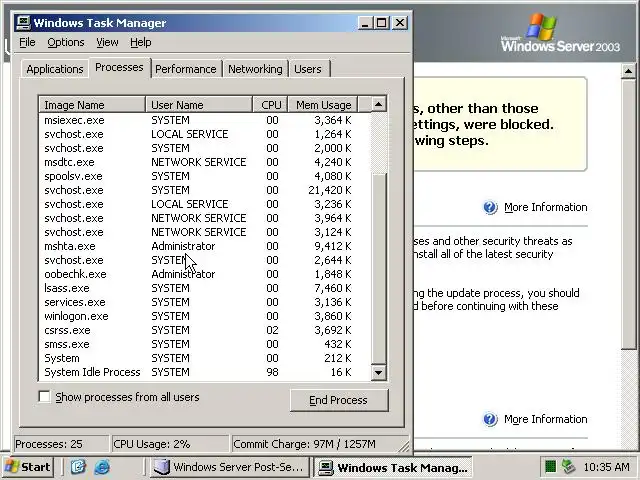Select svchost.exe using 3,124 K
This screenshot has width=640, height=480.
pos(205,232)
